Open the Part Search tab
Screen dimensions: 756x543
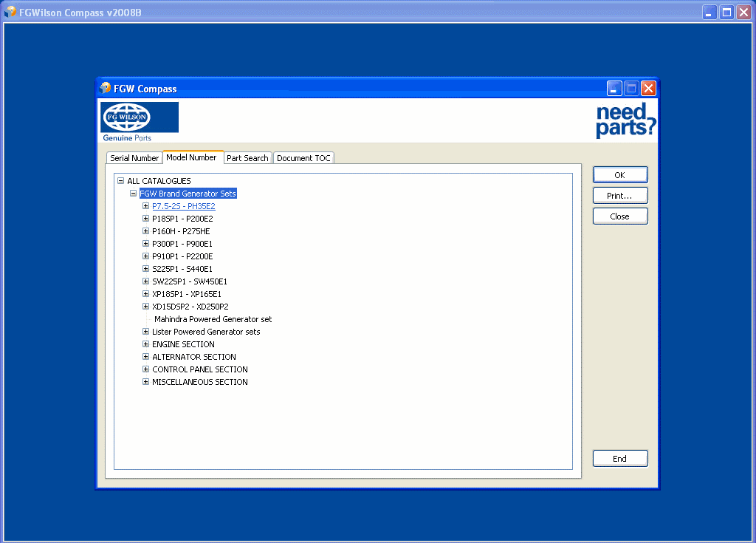pyautogui.click(x=248, y=158)
